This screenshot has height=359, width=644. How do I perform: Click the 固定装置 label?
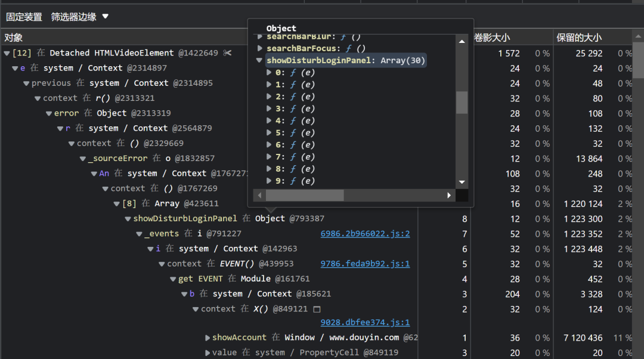point(24,17)
